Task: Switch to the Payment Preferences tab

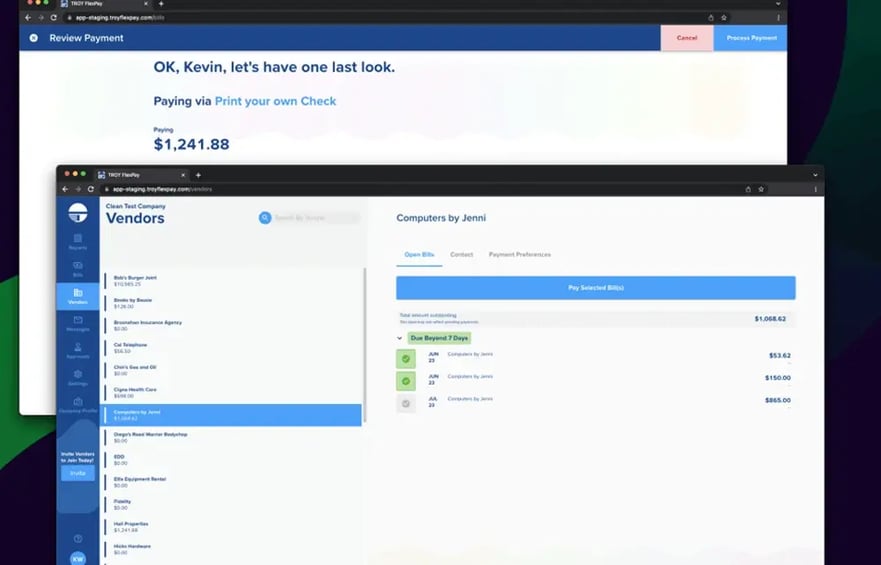Action: [x=520, y=254]
